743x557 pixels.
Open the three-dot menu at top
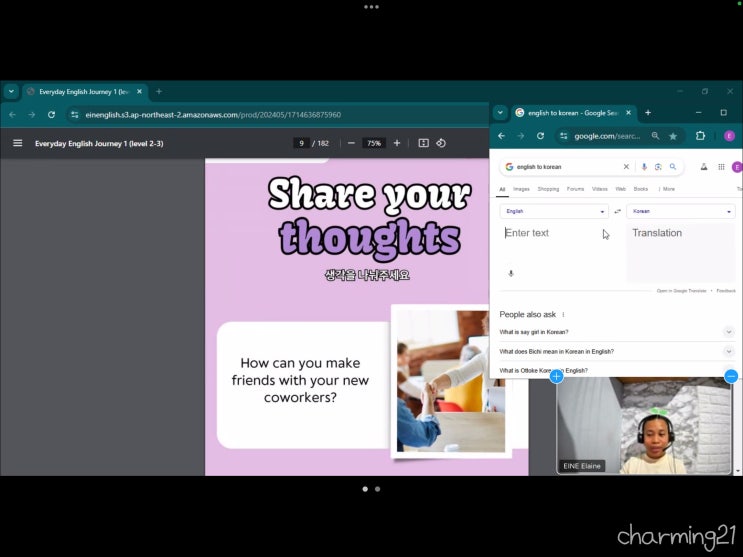[x=372, y=7]
